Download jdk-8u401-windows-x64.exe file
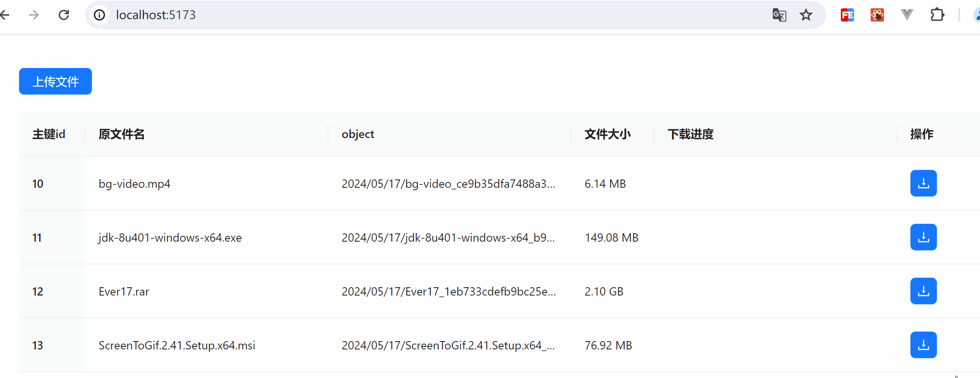The width and height of the screenshot is (980, 378). tap(923, 237)
